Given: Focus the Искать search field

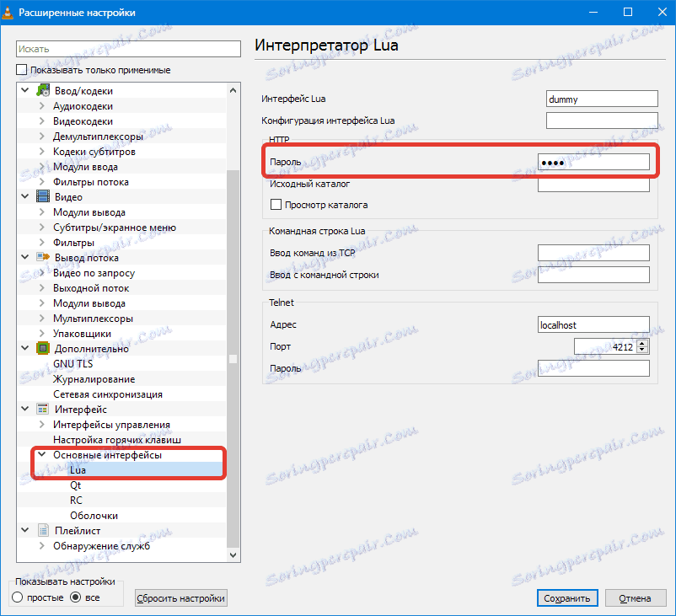Looking at the screenshot, I should 128,49.
